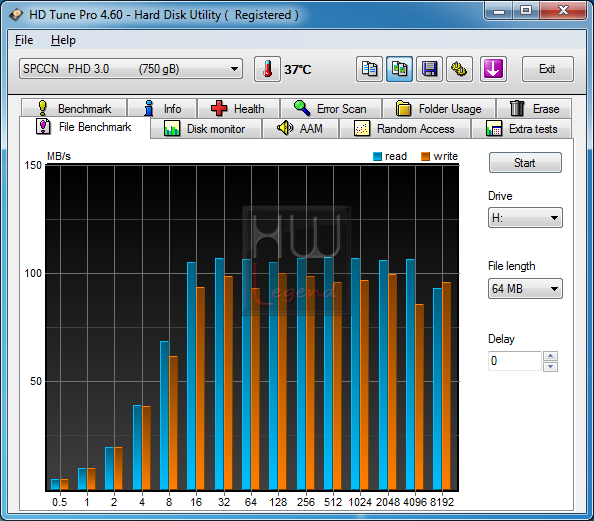This screenshot has height=521, width=594.
Task: Click the Start button
Action: 525,163
